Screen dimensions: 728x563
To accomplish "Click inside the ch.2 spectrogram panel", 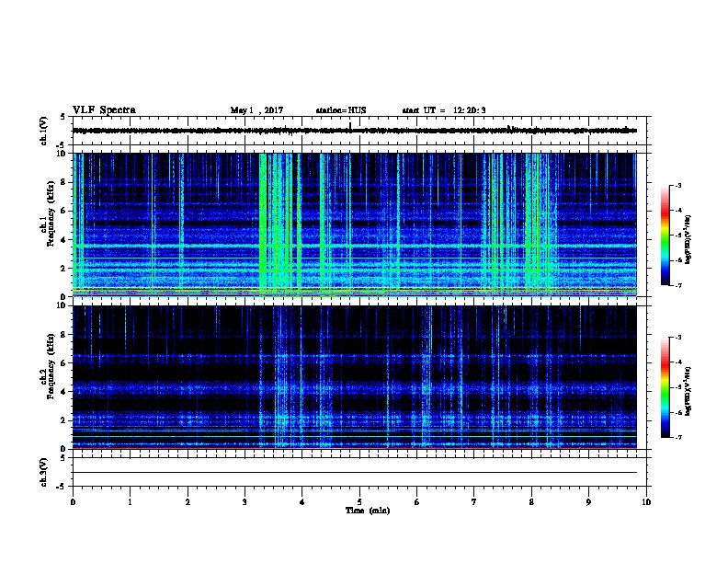I will tap(355, 377).
